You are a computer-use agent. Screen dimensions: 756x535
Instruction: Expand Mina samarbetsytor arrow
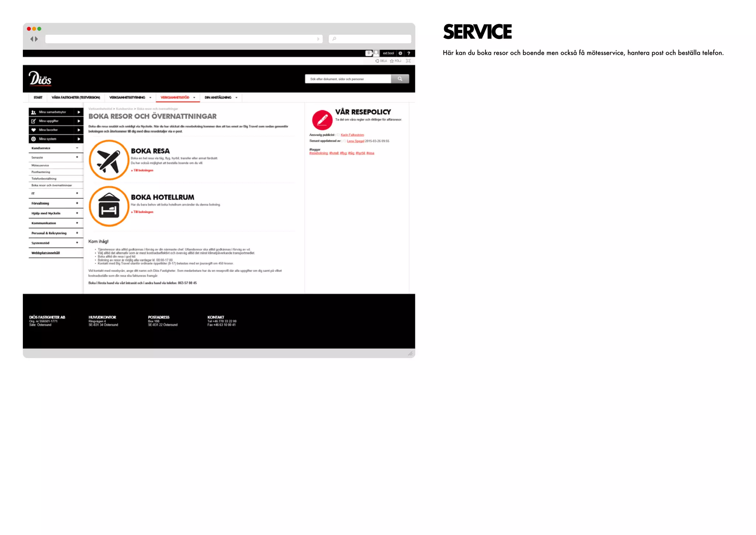point(79,112)
